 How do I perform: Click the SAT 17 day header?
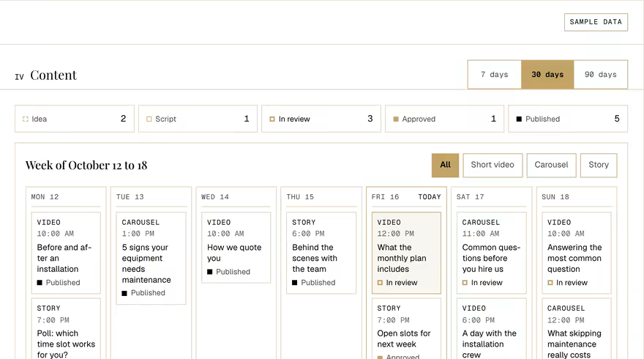[471, 197]
